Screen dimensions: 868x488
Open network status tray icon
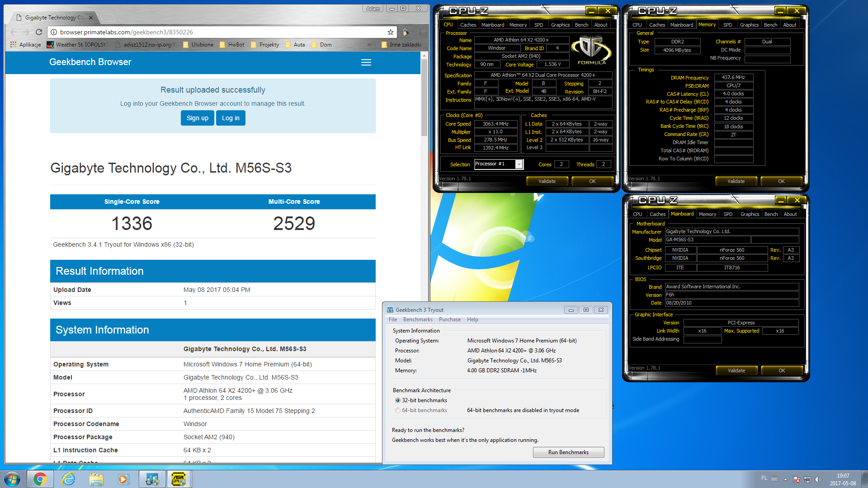point(807,479)
